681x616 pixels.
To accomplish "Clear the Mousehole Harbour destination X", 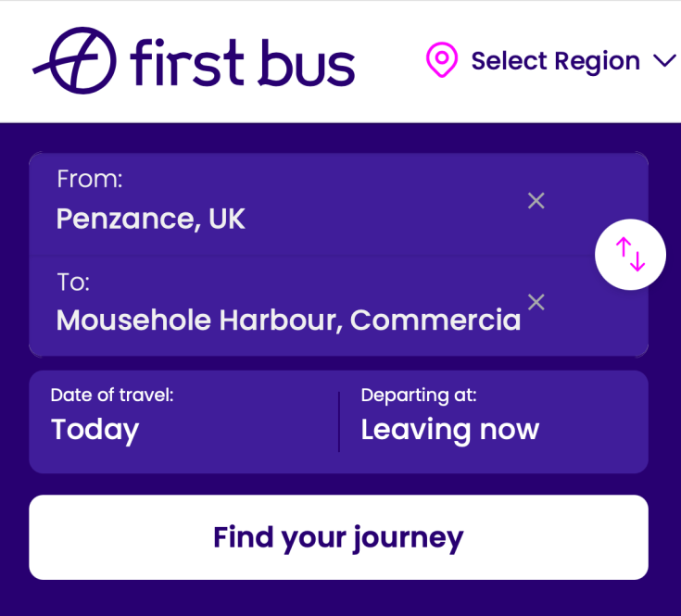I will click(x=536, y=302).
